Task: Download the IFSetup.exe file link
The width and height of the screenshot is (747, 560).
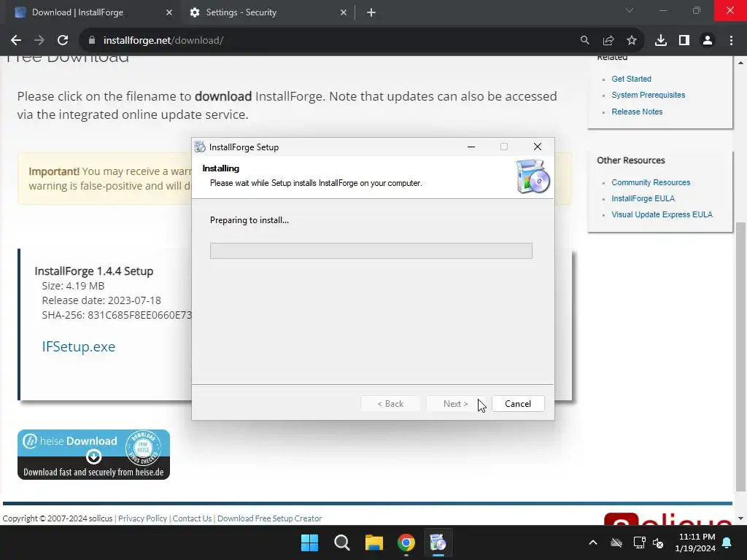Action: click(x=79, y=346)
